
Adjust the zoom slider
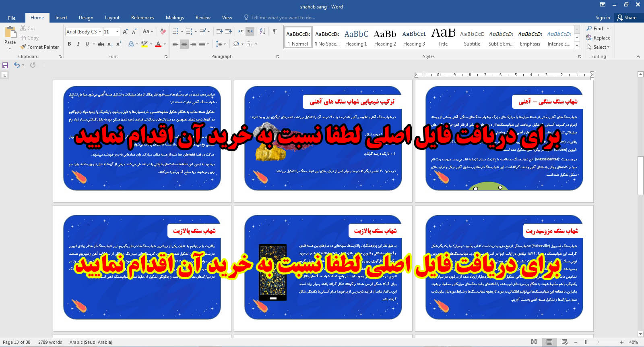tap(586, 342)
